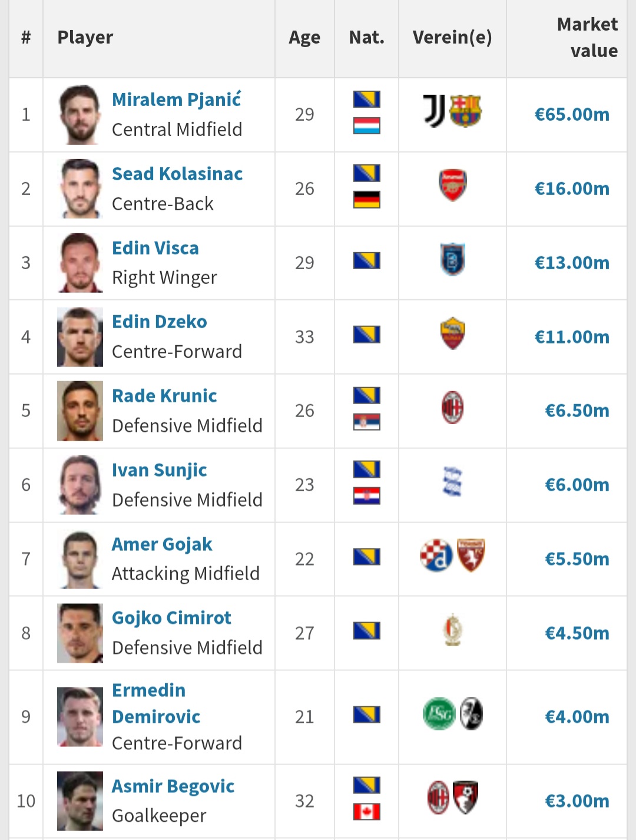The width and height of the screenshot is (636, 840).
Task: Click the Birmingham City crest
Action: point(452,482)
